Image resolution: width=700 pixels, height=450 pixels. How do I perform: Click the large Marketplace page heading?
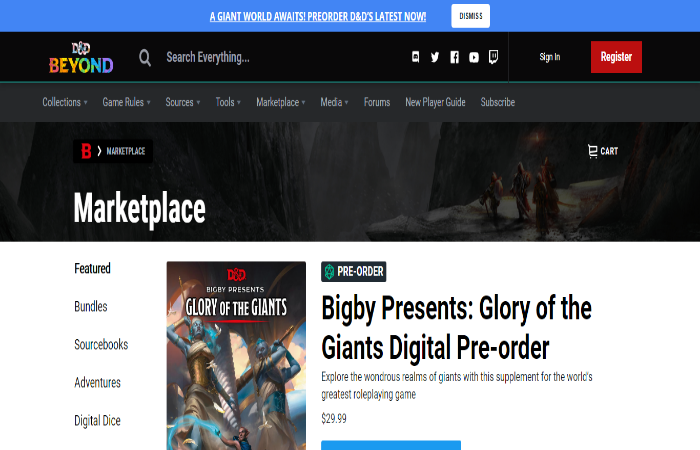[x=139, y=208]
